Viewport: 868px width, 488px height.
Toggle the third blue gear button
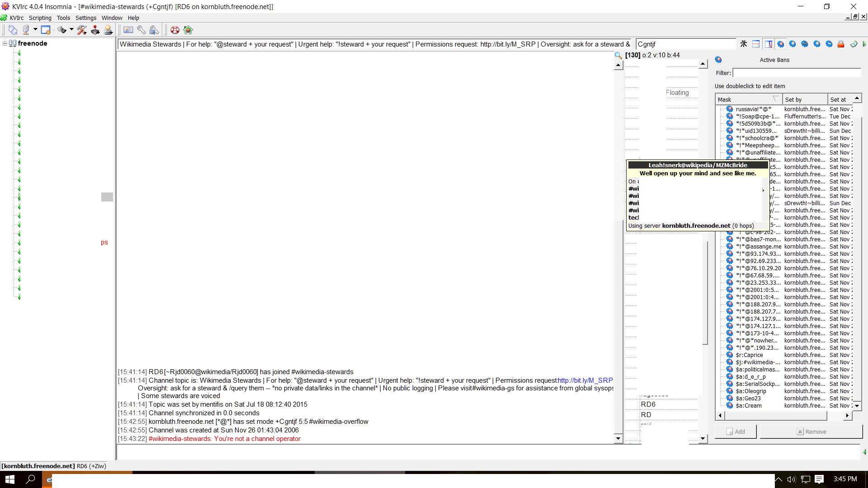[805, 44]
